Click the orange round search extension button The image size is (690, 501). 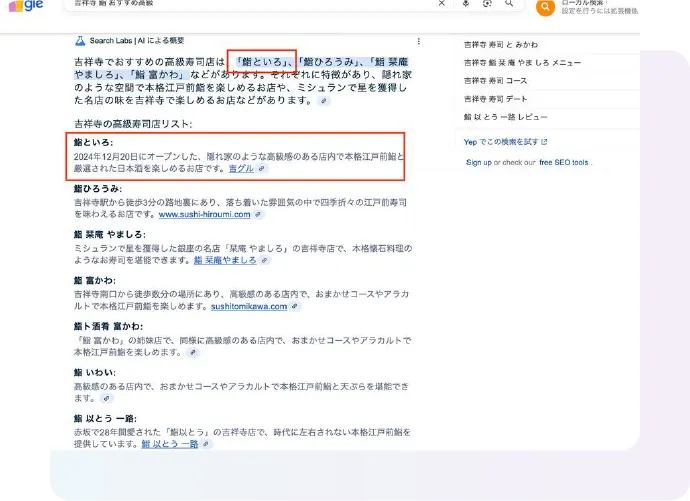coord(545,7)
